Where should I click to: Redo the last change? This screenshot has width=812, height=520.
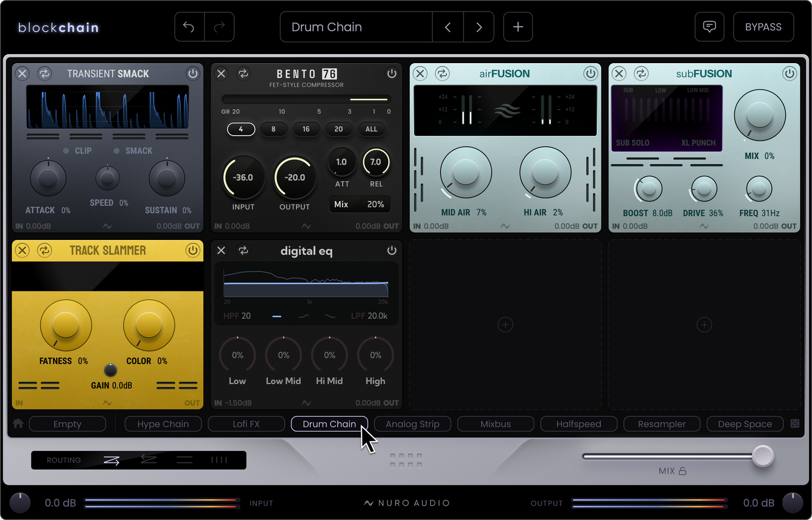coord(219,27)
